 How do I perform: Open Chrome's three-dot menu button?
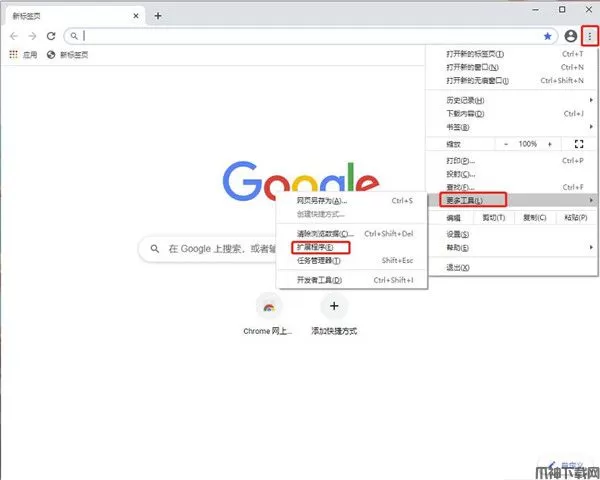click(590, 36)
